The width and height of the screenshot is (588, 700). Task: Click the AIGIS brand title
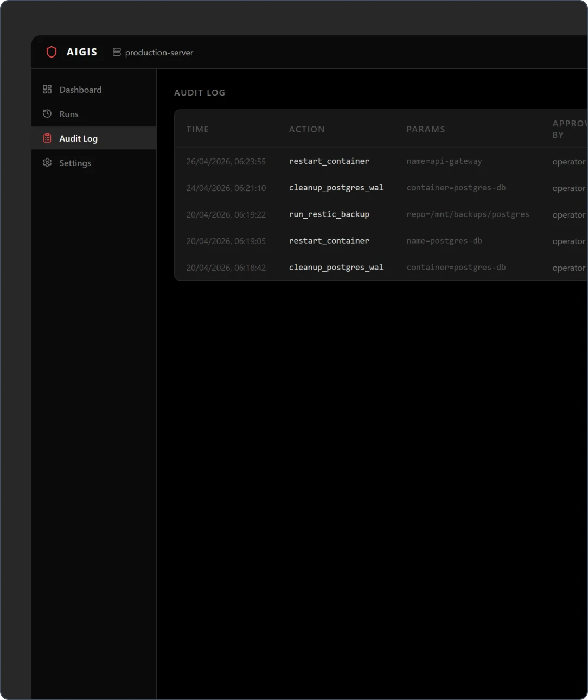(x=82, y=52)
